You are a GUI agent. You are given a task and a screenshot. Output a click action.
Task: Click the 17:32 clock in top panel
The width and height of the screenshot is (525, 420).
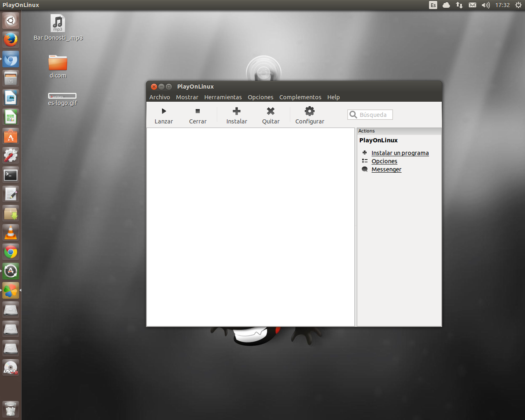click(502, 5)
